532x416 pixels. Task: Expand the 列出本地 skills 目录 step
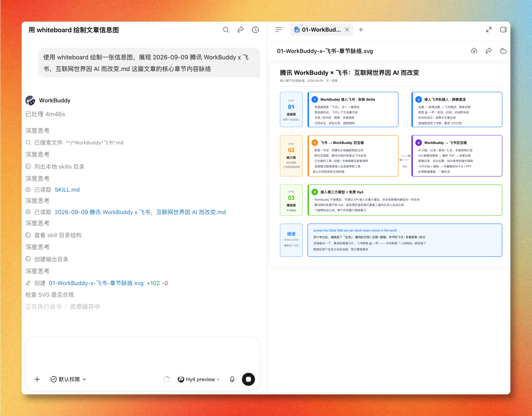click(x=55, y=167)
